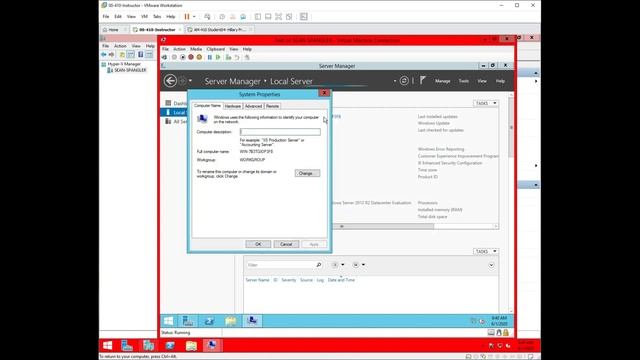Open Server Manager View menu
The width and height of the screenshot is (640, 360).
pos(482,81)
